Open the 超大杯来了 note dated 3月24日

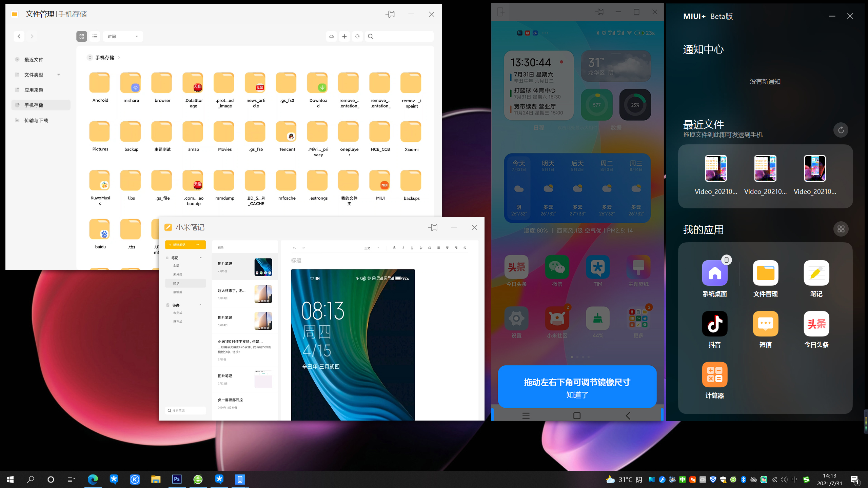pos(245,294)
